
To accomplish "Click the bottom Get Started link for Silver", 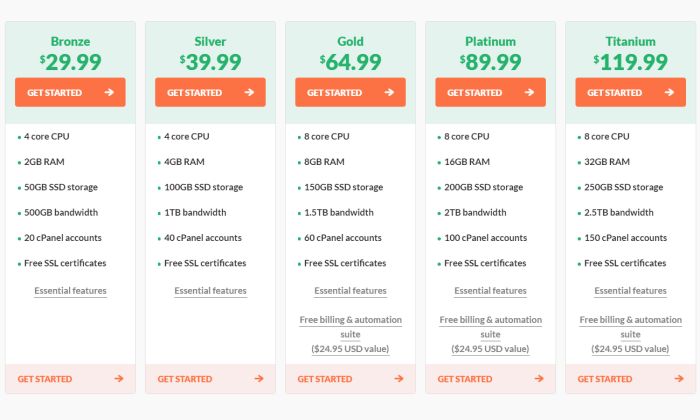I will 210,378.
